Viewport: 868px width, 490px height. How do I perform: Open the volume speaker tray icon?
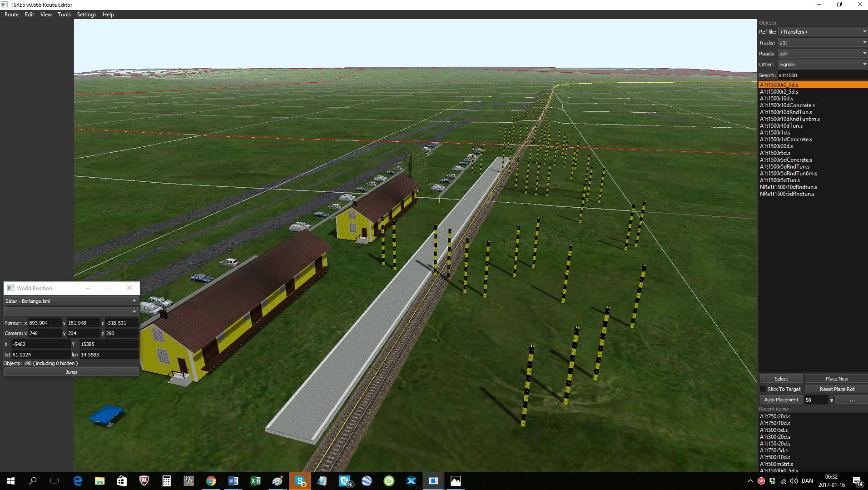(x=794, y=481)
